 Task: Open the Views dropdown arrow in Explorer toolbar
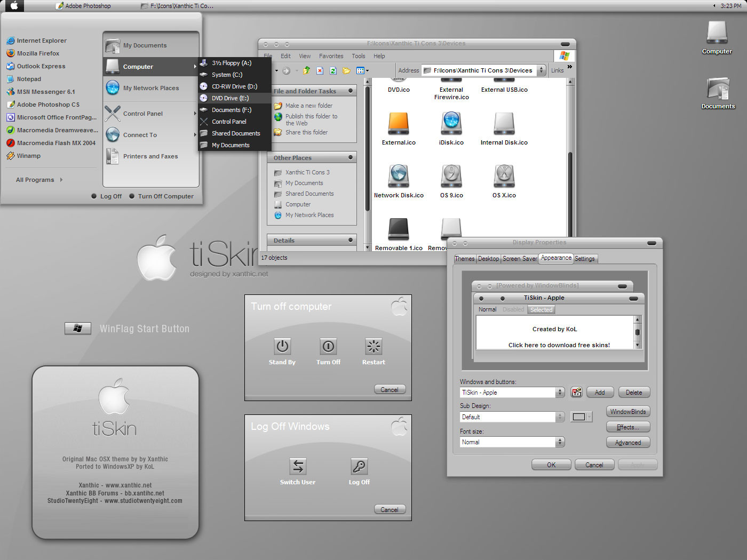(367, 70)
